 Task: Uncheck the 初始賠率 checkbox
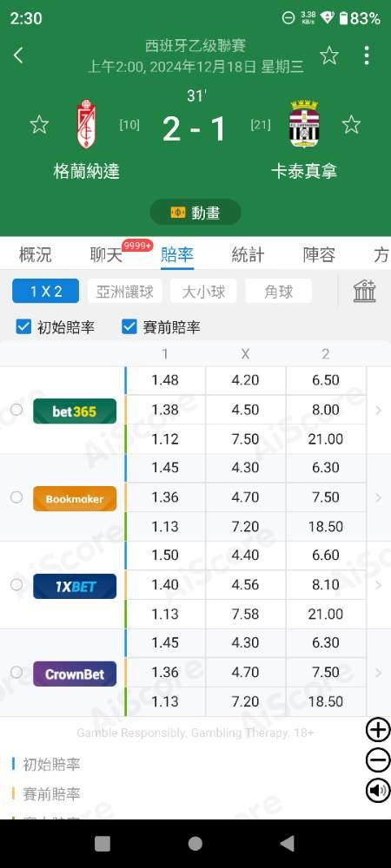click(23, 326)
